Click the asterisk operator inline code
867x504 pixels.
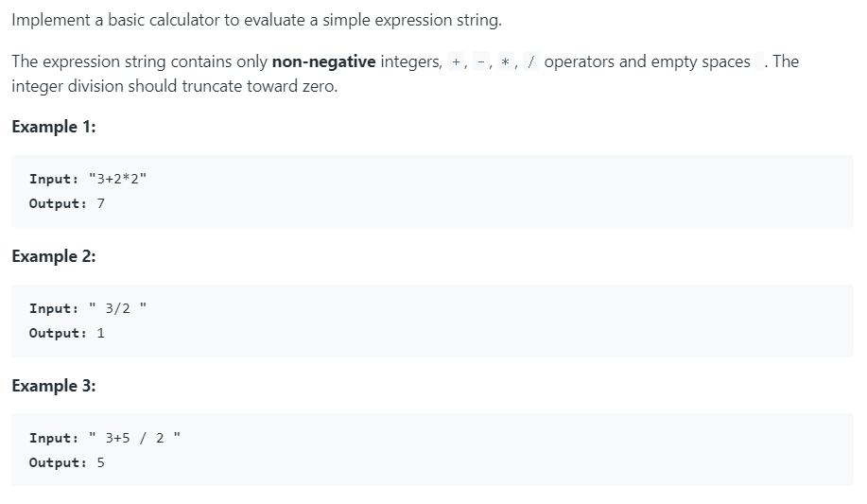pyautogui.click(x=508, y=62)
